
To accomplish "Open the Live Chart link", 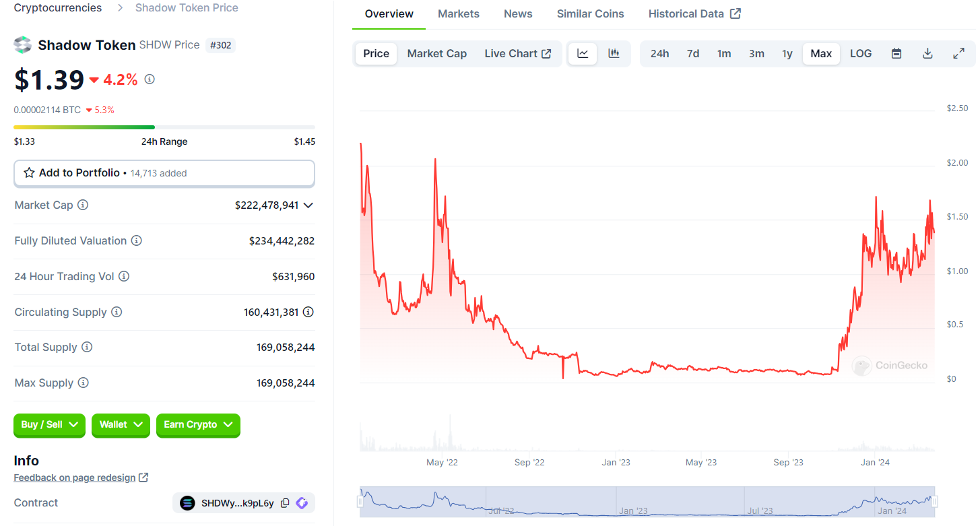I will [518, 53].
